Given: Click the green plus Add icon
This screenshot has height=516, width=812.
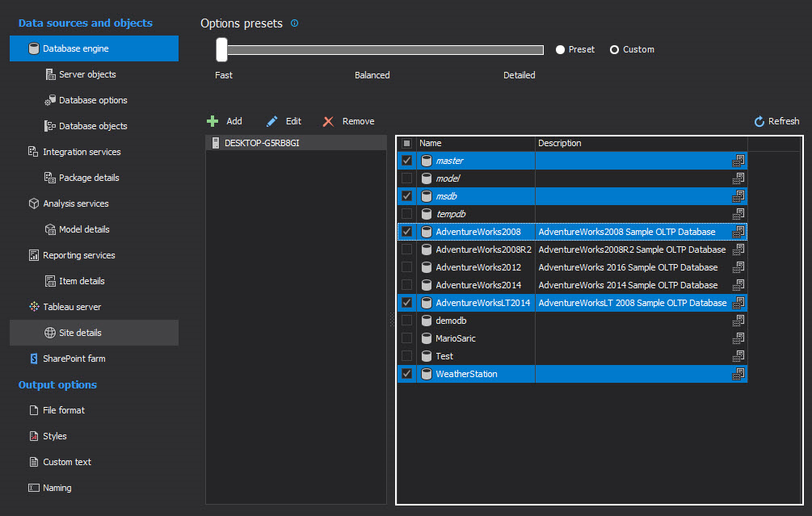Looking at the screenshot, I should 212,121.
